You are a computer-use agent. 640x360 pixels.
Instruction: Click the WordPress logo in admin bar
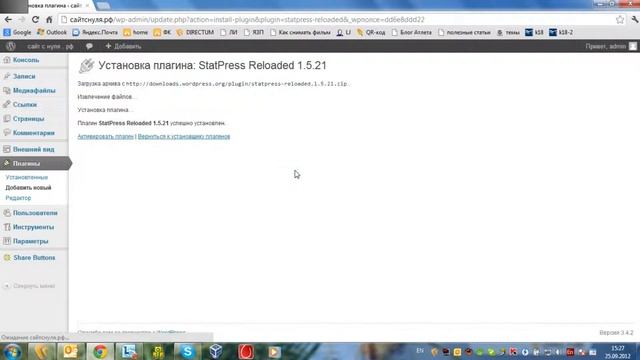[x=11, y=46]
